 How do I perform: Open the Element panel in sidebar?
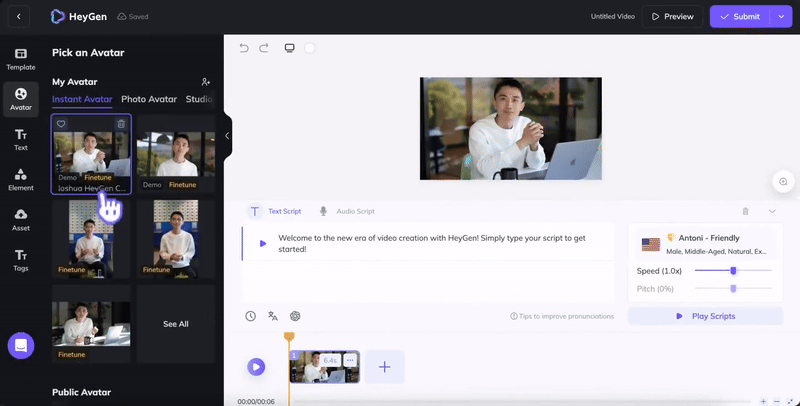[20, 179]
